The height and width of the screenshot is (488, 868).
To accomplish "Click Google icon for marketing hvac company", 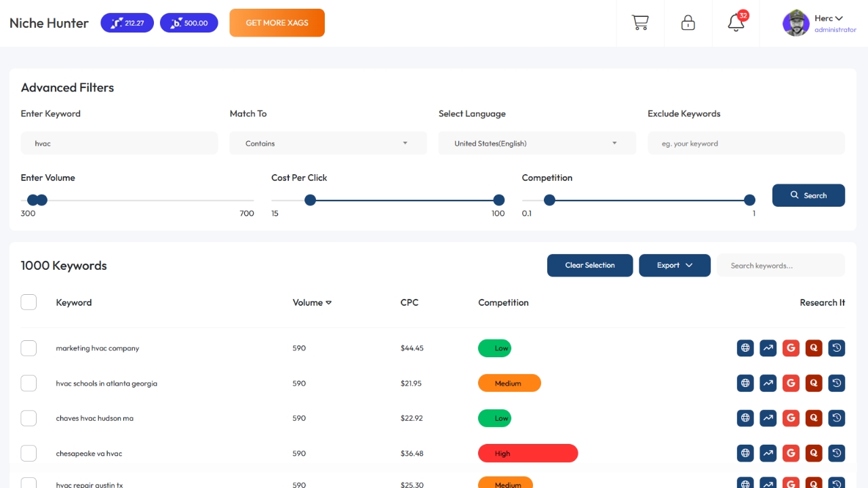I will tap(791, 348).
